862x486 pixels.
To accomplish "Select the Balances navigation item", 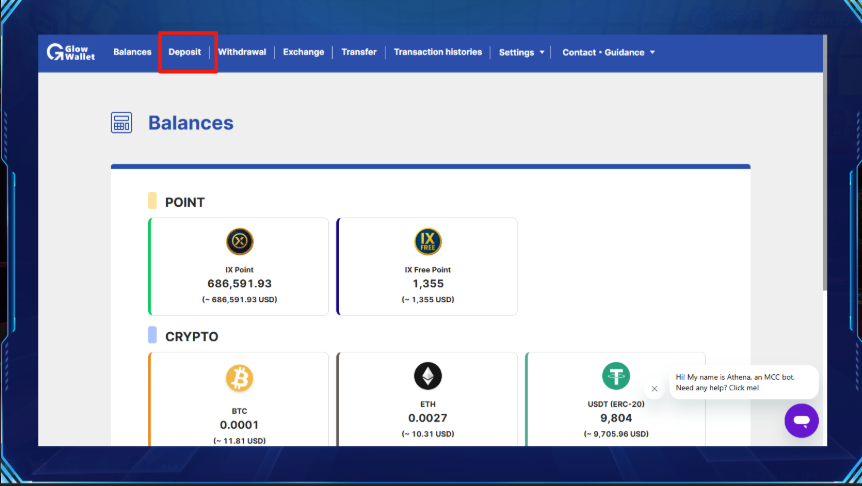I will [132, 52].
